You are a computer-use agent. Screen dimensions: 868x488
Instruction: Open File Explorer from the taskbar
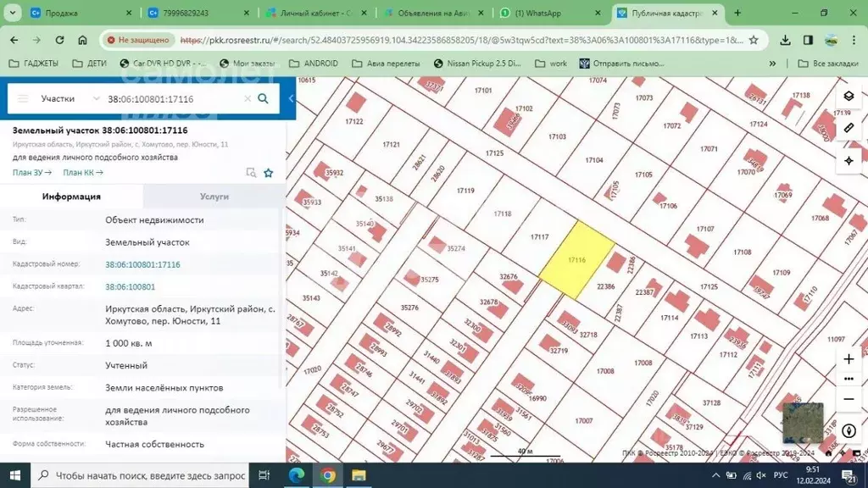pyautogui.click(x=359, y=475)
